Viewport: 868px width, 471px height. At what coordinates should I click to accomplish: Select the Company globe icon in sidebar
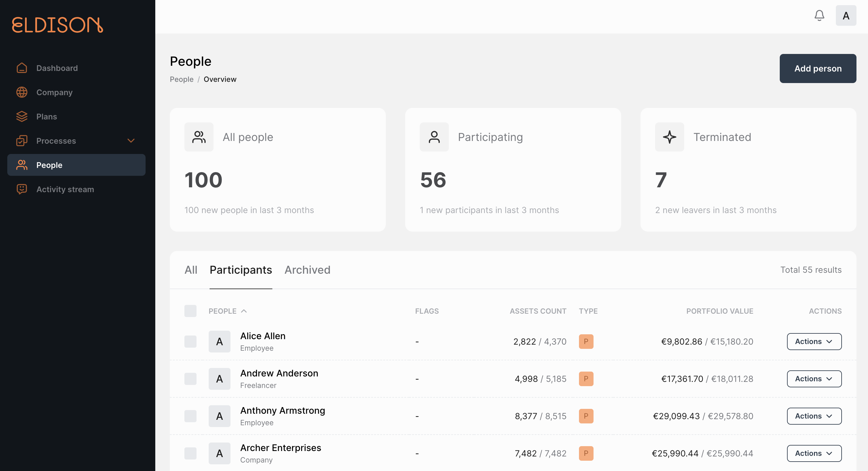pos(22,92)
